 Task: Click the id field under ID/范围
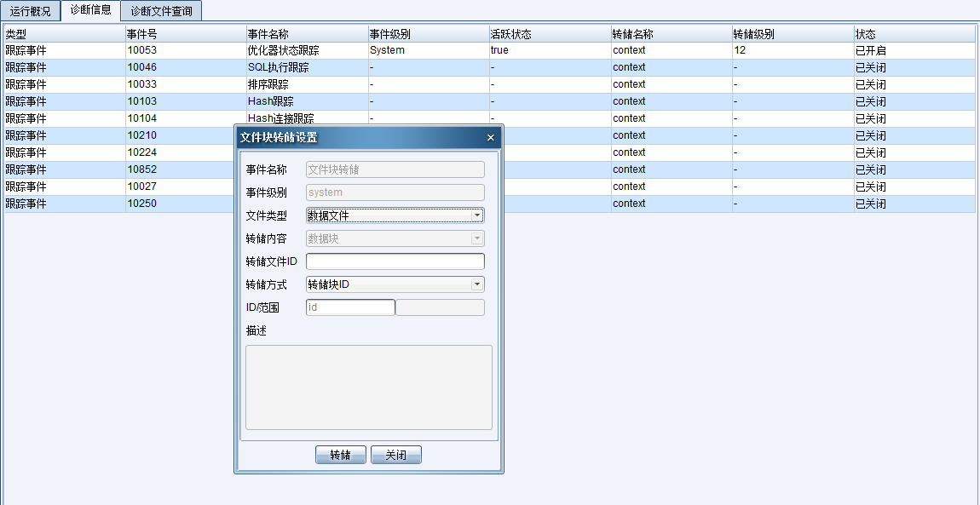(349, 307)
